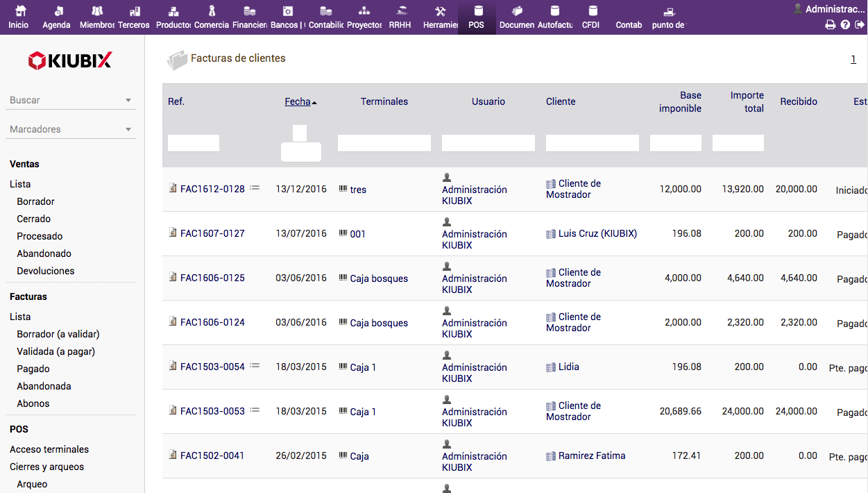
Task: Click the Cliente filter input field
Action: point(592,143)
